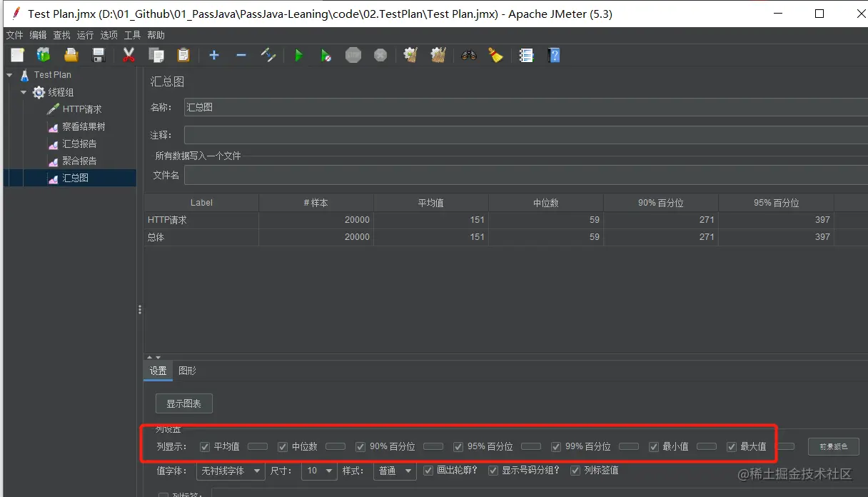The width and height of the screenshot is (868, 497).
Task: Click the 注释 input field
Action: [526, 135]
